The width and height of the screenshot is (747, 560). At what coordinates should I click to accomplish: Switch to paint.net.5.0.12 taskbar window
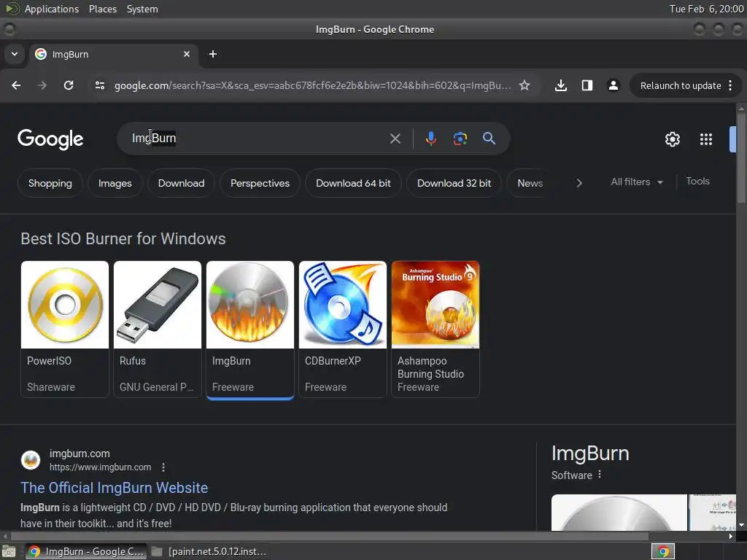point(209,551)
